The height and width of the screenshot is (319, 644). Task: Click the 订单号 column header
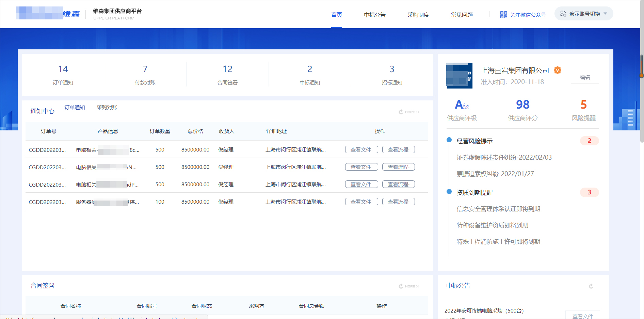[x=49, y=131]
